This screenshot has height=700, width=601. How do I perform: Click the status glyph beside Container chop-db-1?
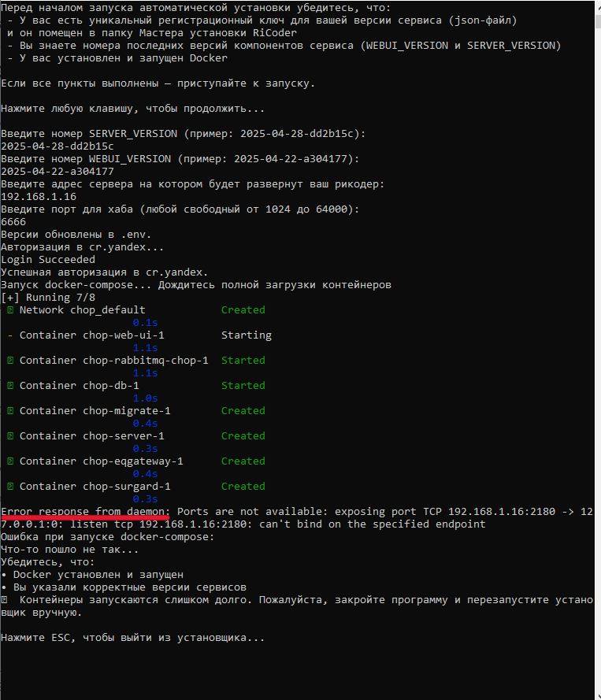(10, 386)
